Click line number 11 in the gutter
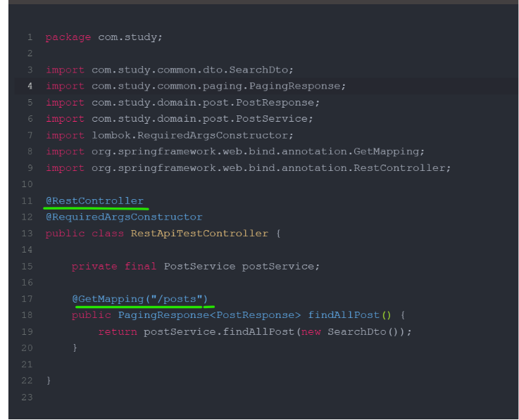519x420 pixels. pos(27,201)
